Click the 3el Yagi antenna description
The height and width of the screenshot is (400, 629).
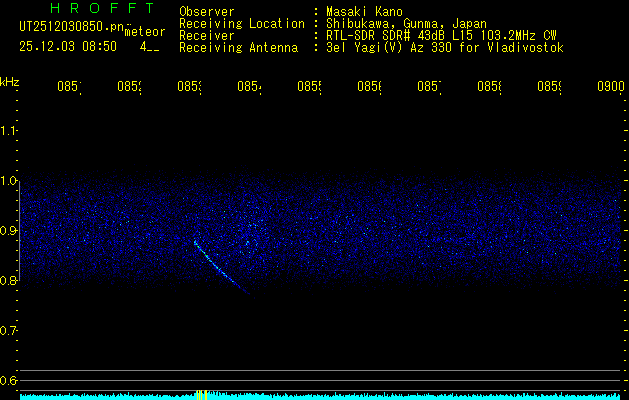(443, 47)
